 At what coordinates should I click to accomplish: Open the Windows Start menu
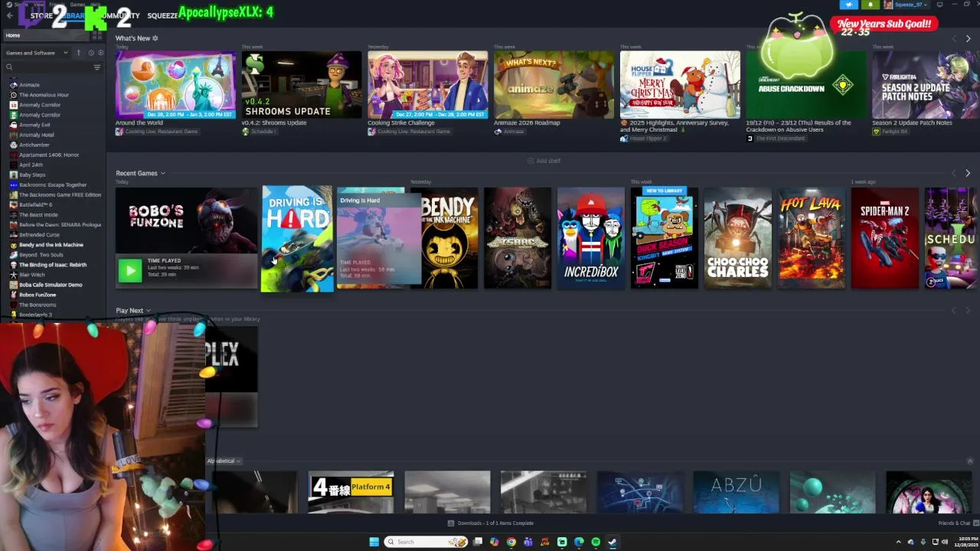point(374,542)
